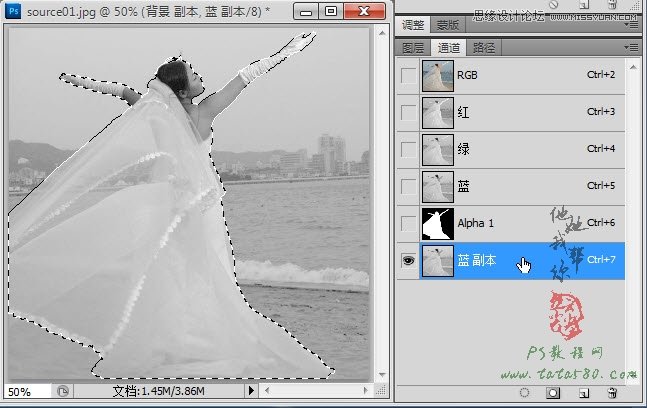Click the 蓝 副本 channel thumbnail

(438, 261)
